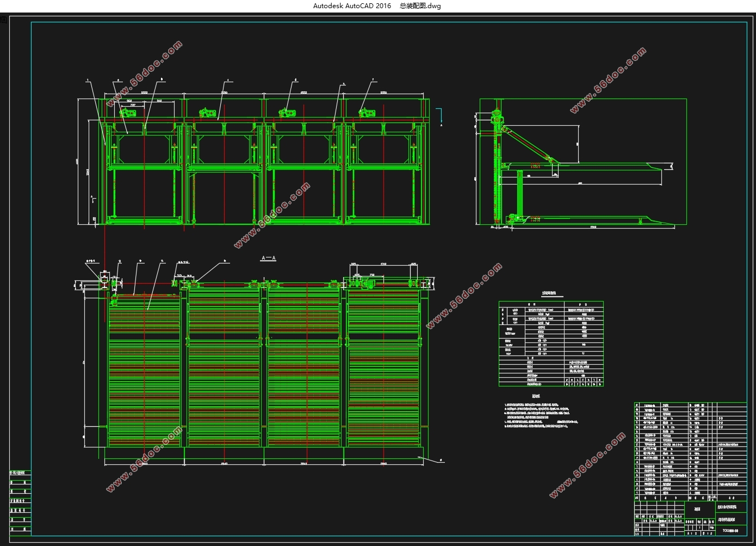Click the A—A section view label
756x546 pixels.
tap(269, 258)
